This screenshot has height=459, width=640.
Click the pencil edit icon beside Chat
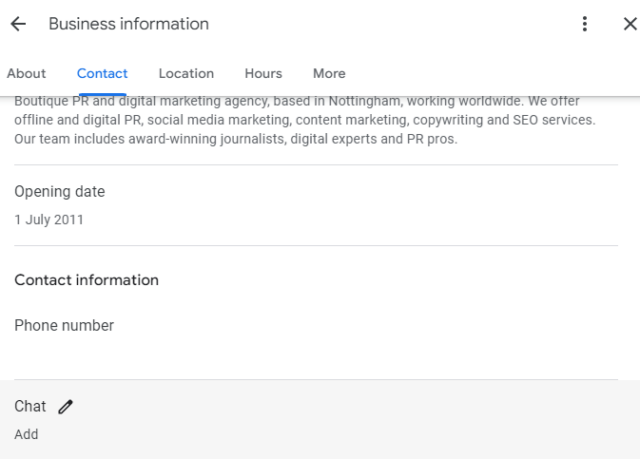tap(66, 406)
